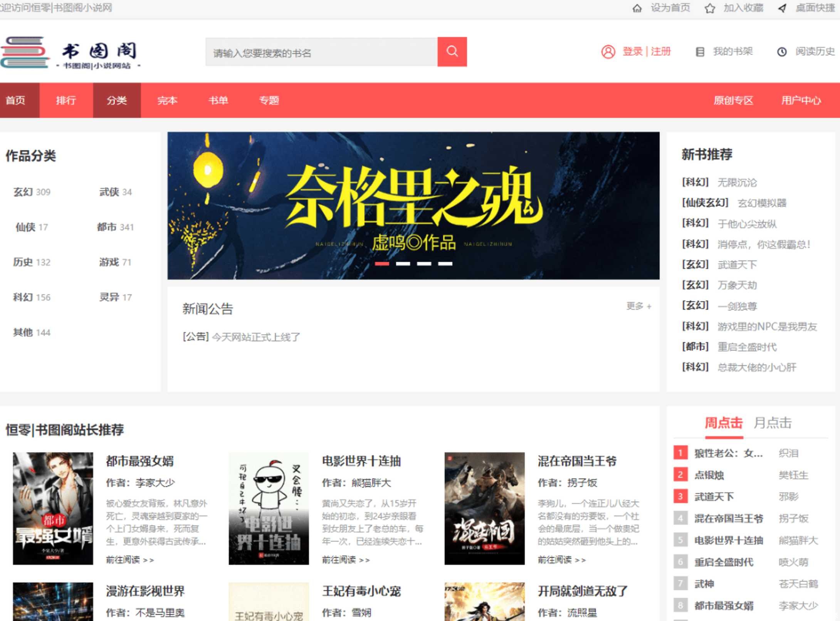This screenshot has height=621, width=840.
Task: Select the fourth carousel indicator dash
Action: tap(445, 264)
